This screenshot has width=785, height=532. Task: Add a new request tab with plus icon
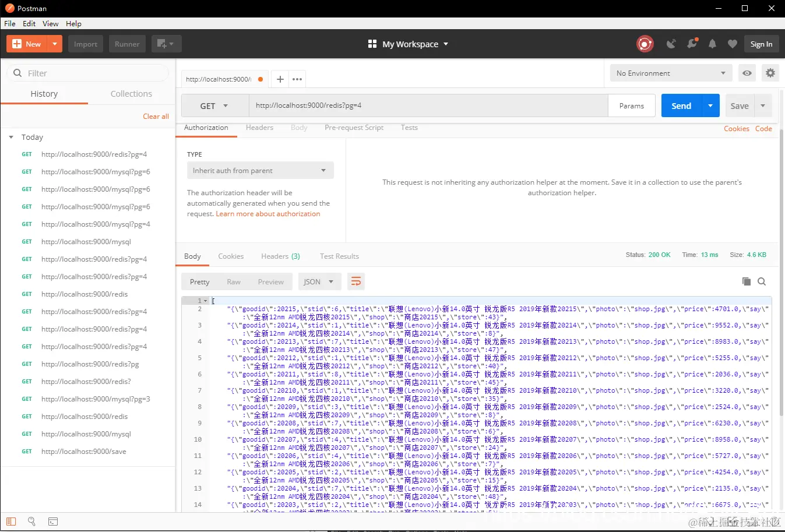280,79
